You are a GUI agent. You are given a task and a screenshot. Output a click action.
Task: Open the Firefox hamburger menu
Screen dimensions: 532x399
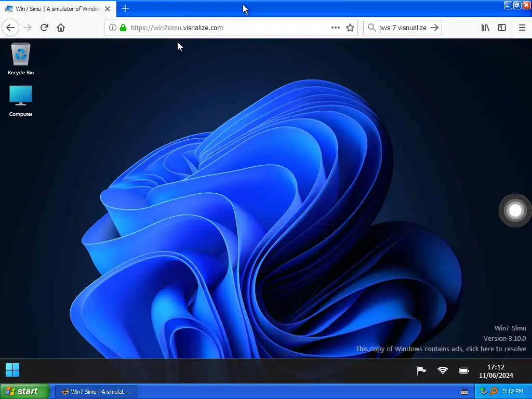(x=522, y=28)
